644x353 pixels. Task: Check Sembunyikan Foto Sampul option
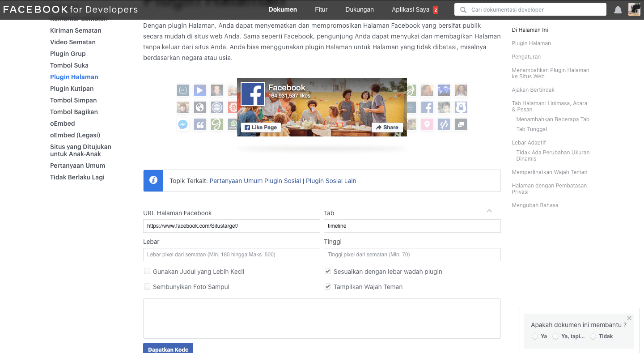coord(147,286)
